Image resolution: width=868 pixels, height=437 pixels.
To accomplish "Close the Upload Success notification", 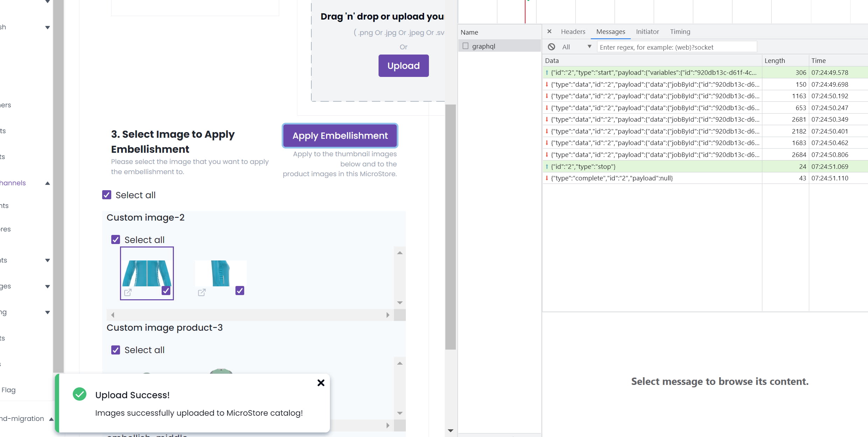I will click(321, 383).
